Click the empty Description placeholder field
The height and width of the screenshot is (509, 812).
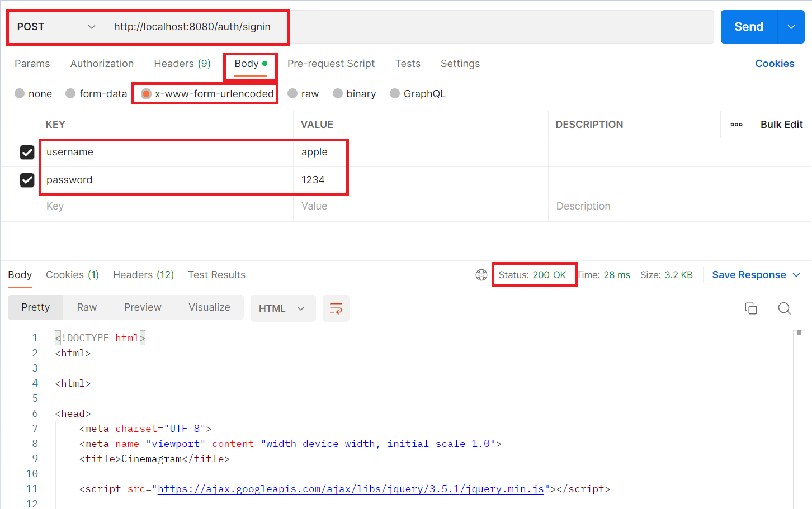pos(679,206)
